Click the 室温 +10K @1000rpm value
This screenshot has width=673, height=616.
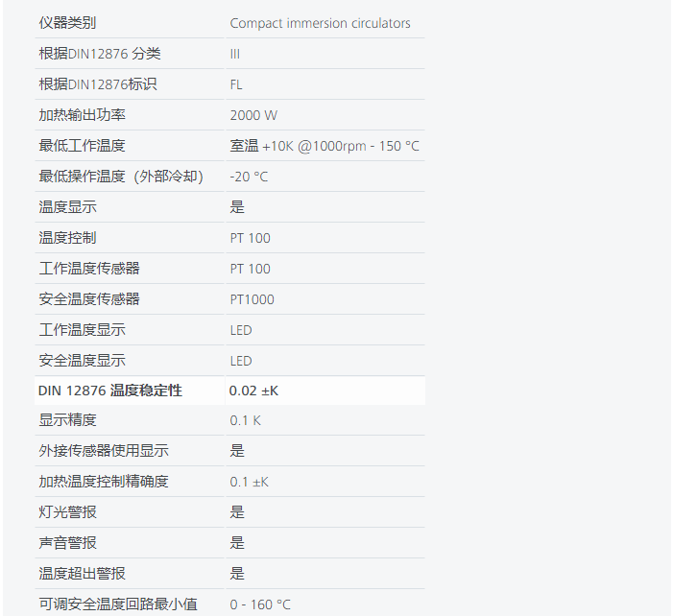pos(324,146)
